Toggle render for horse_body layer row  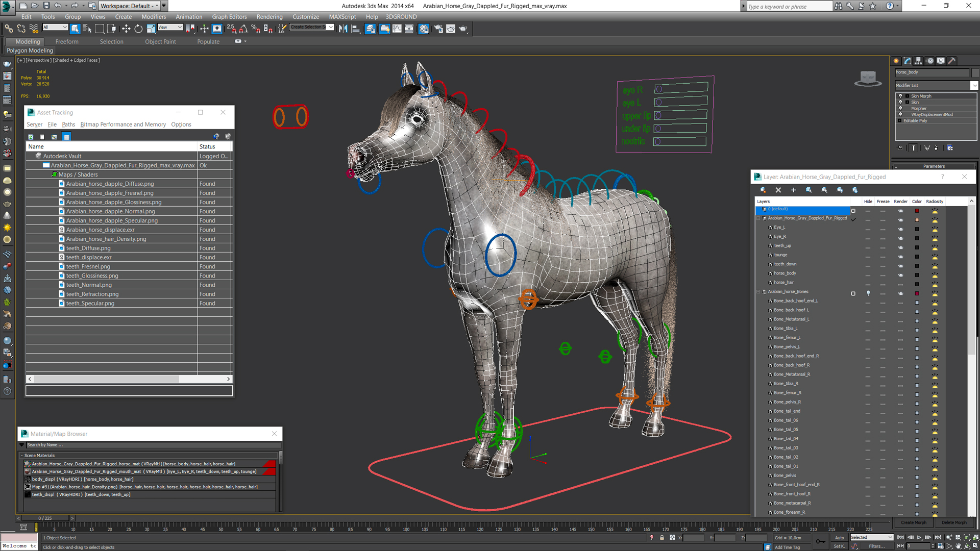pyautogui.click(x=900, y=275)
